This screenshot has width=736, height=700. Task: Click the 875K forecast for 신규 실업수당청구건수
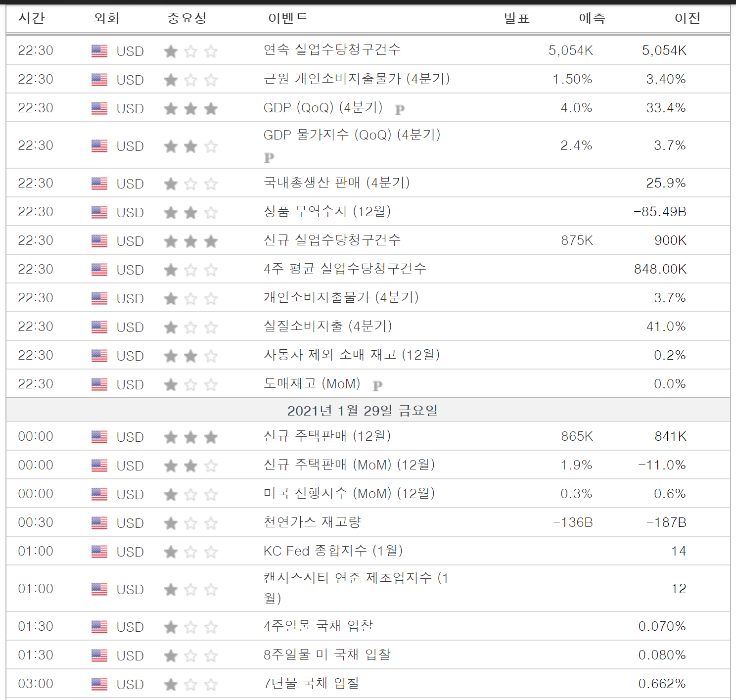click(577, 240)
